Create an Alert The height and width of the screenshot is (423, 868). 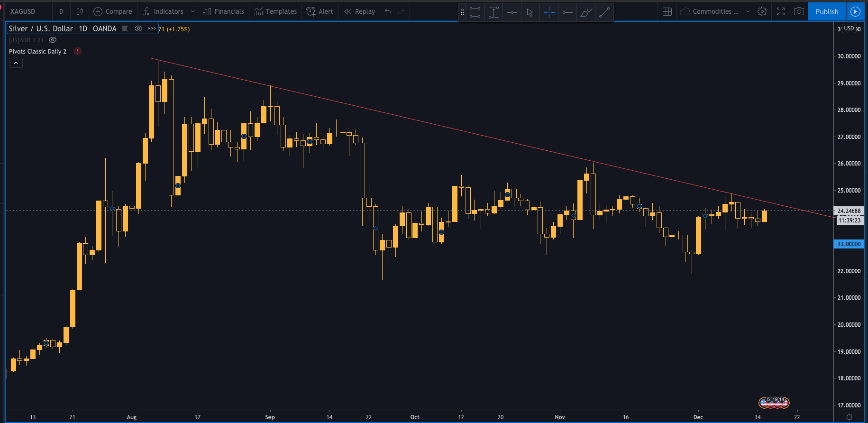pos(320,11)
